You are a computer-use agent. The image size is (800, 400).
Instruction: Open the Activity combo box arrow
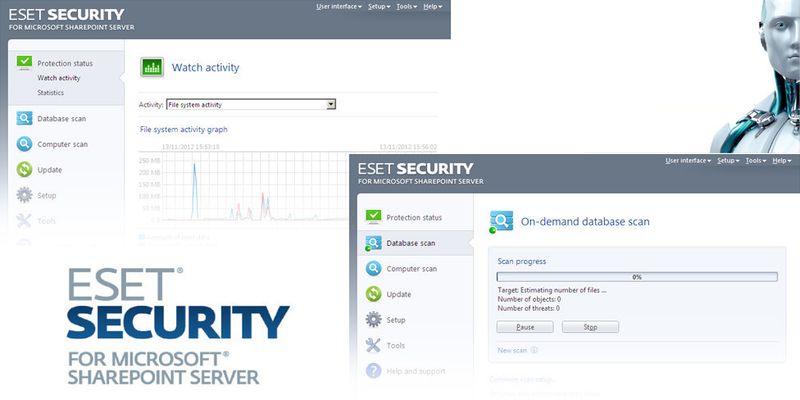[x=331, y=105]
